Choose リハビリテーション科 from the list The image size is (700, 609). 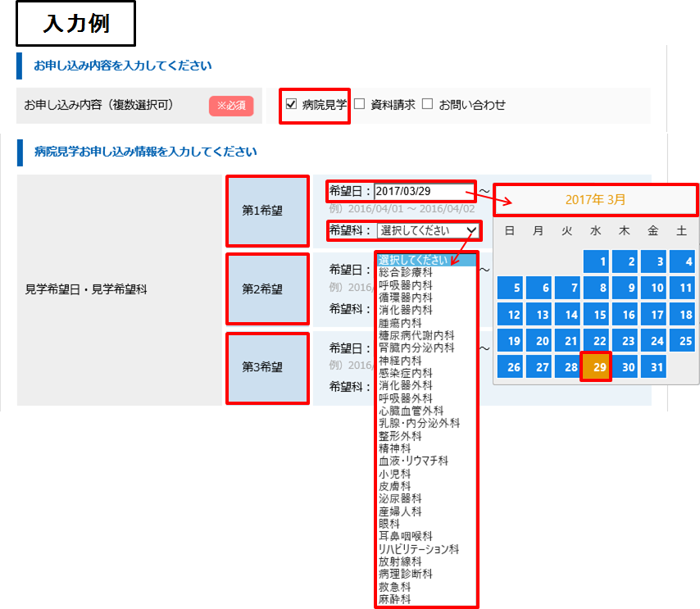tap(418, 548)
